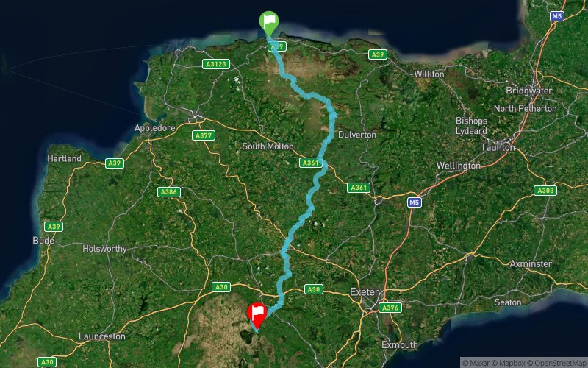Click the M5 motorway shield near Wellington
This screenshot has height=368, width=588.
tap(415, 203)
